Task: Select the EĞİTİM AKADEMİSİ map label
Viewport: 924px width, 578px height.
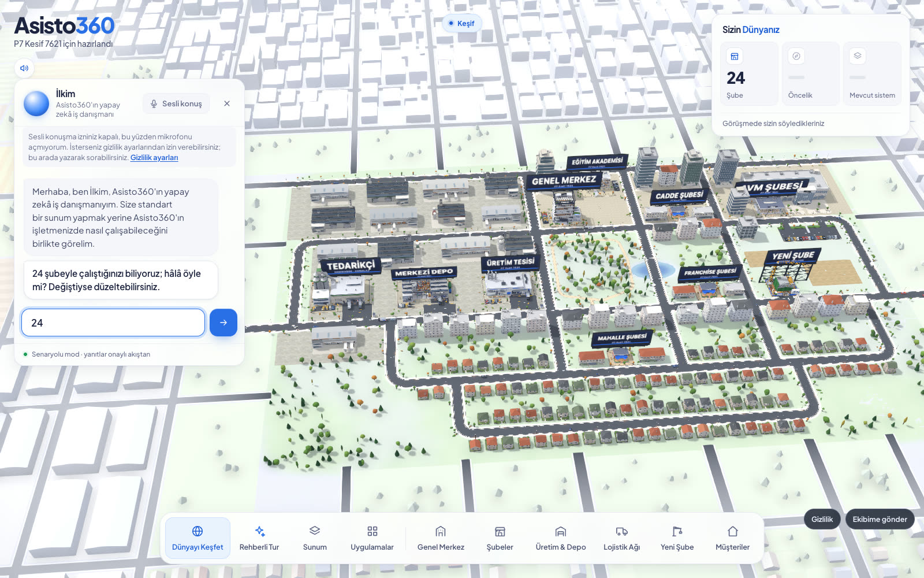Action: point(597,162)
